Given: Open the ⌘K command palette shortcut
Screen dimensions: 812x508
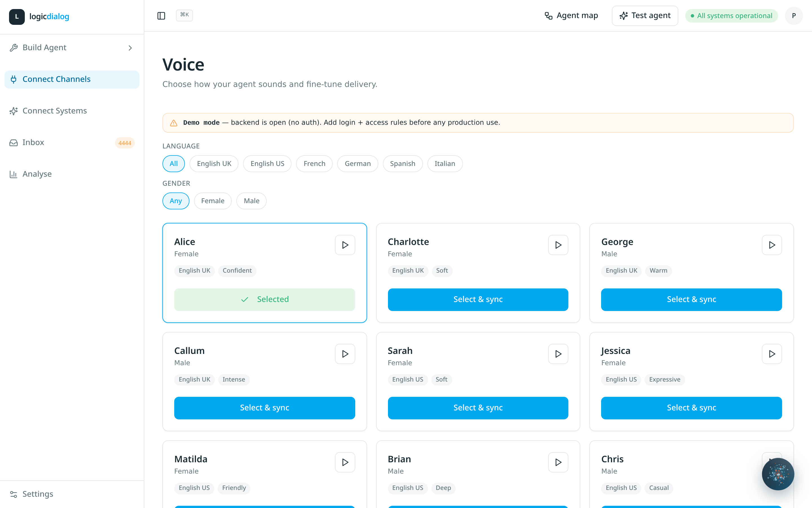Looking at the screenshot, I should coord(184,15).
